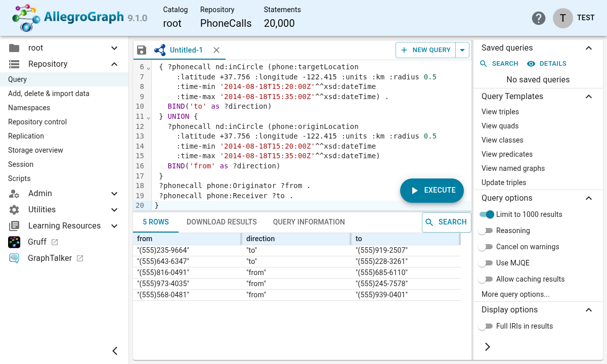Click the GraphTalker brain icon
The width and height of the screenshot is (607, 364).
[14, 258]
